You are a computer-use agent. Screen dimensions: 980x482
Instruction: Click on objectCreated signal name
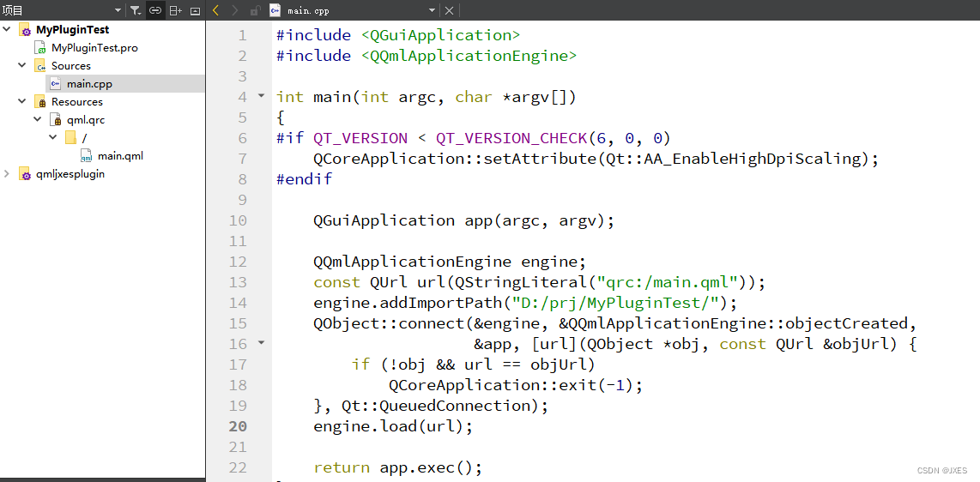845,323
